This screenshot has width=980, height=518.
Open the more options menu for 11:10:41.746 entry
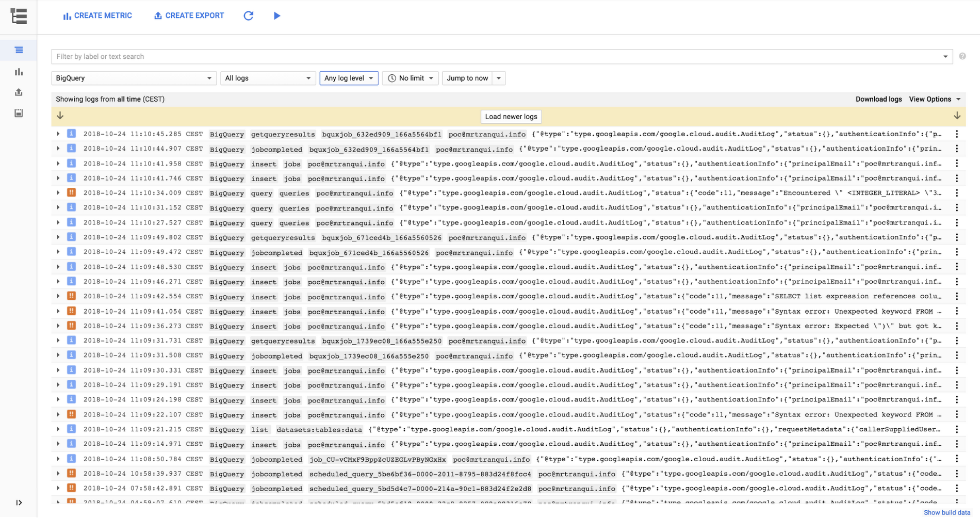[x=957, y=178]
